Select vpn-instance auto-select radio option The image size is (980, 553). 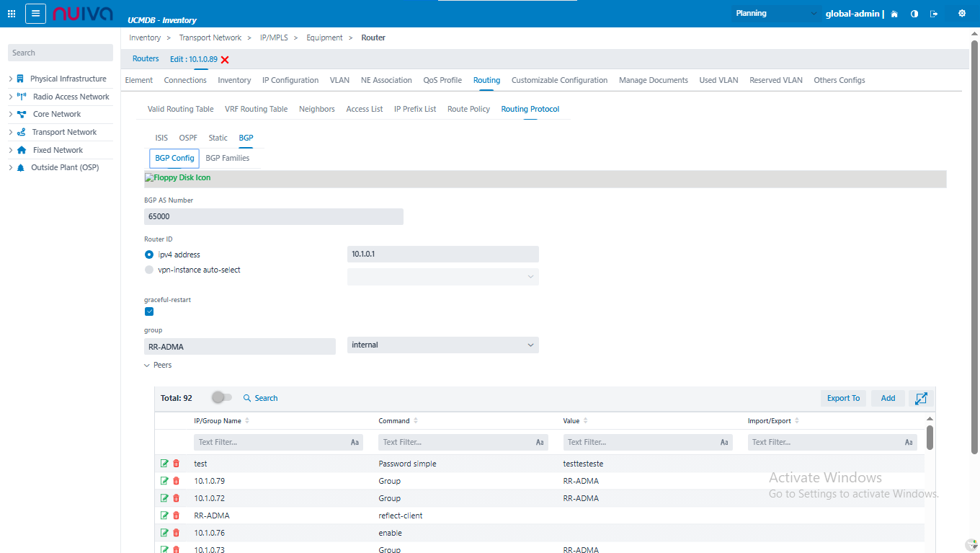coord(149,270)
